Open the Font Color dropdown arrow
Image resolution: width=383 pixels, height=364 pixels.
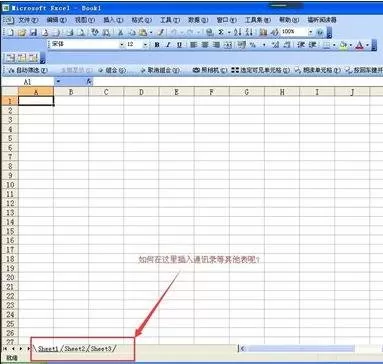coord(367,45)
